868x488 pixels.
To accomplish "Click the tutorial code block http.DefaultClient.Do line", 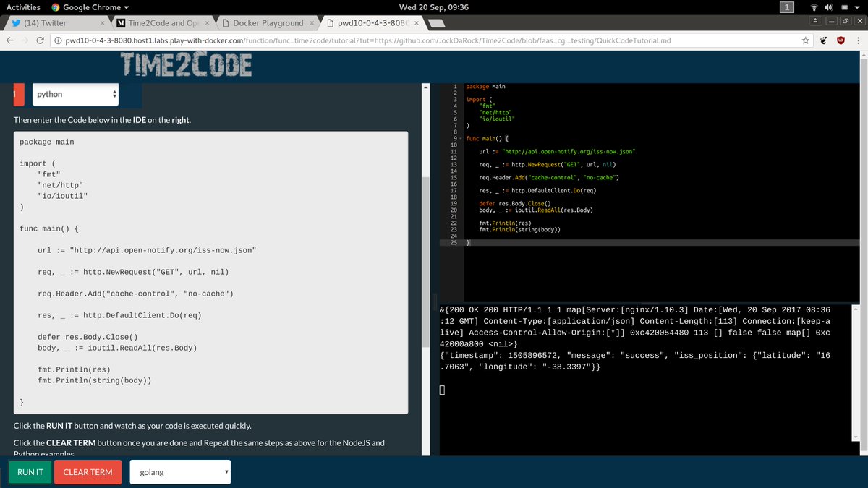I will point(119,315).
